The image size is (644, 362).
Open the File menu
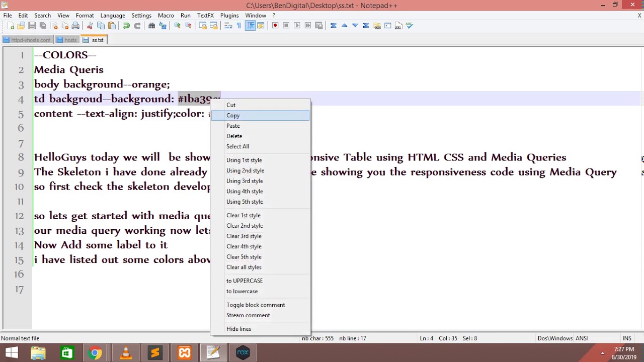(8, 16)
